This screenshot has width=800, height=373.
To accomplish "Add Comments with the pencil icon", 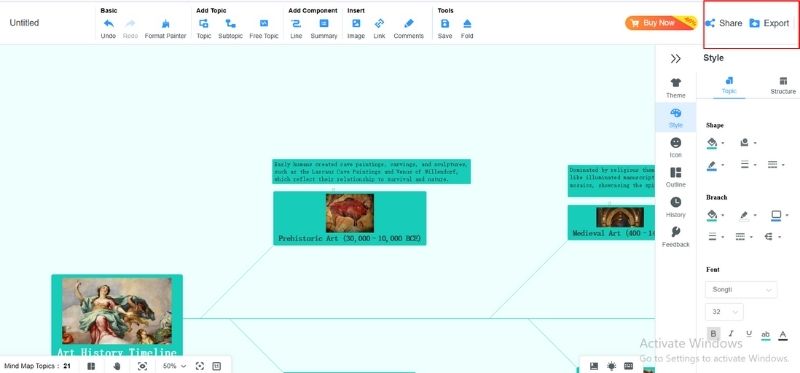I will (x=408, y=23).
